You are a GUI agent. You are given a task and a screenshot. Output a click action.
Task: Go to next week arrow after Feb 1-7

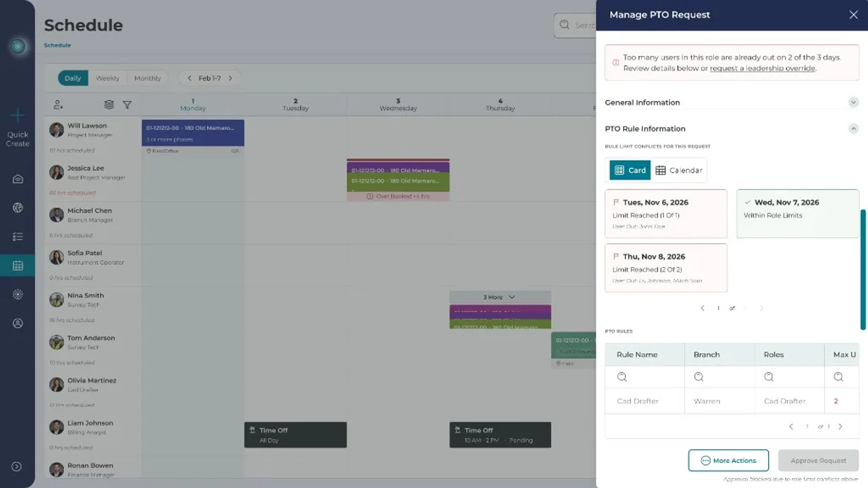[x=230, y=78]
